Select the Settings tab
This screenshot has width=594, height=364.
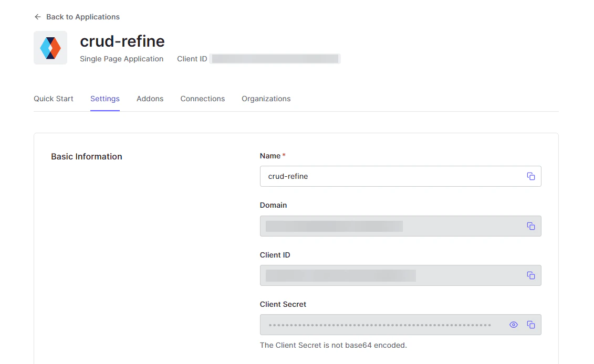coord(105,99)
